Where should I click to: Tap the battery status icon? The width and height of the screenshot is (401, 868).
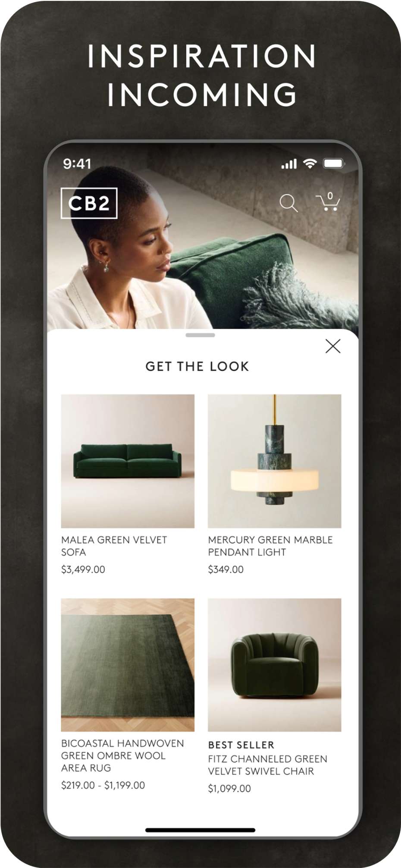pos(334,164)
